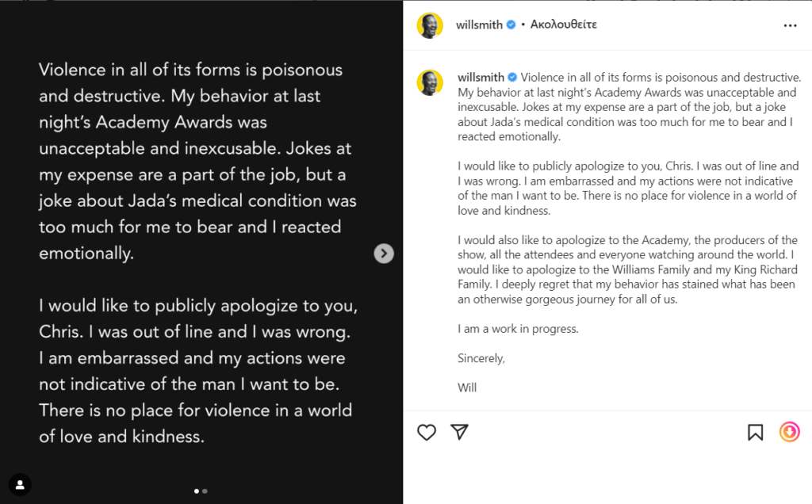Viewport: 812px width, 504px height.
Task: Like the post with the heart icon
Action: tap(426, 432)
